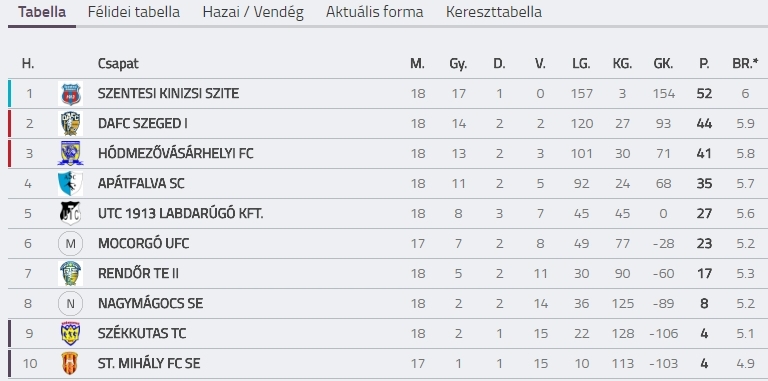Click the Szentesi Kinizsi SZITE team crest
The image size is (768, 381).
[x=70, y=94]
